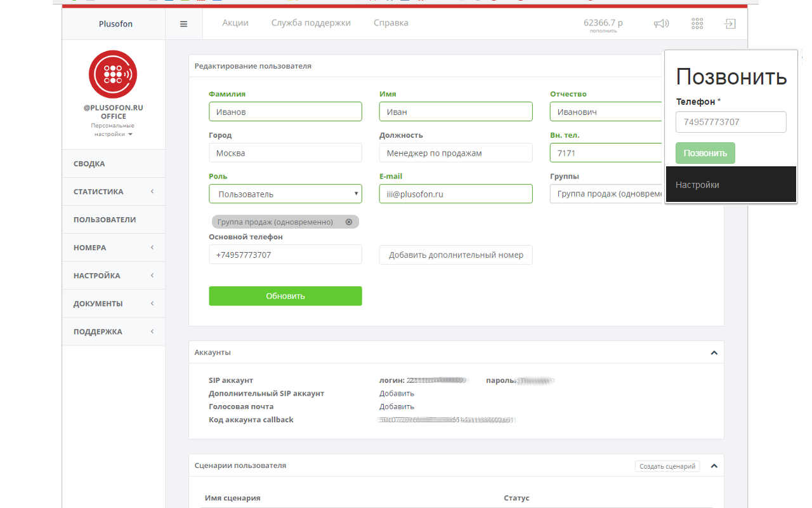The image size is (812, 508).
Task: Click the Plusofon brand title
Action: pos(115,24)
